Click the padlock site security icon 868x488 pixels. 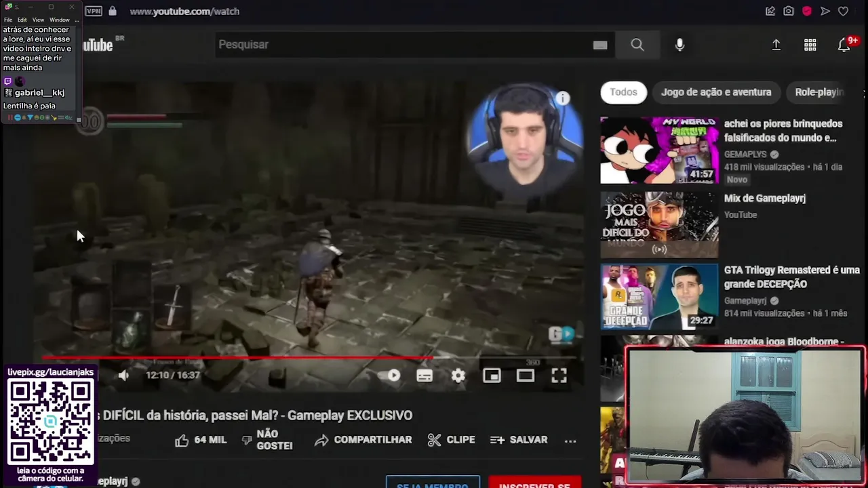(x=113, y=11)
